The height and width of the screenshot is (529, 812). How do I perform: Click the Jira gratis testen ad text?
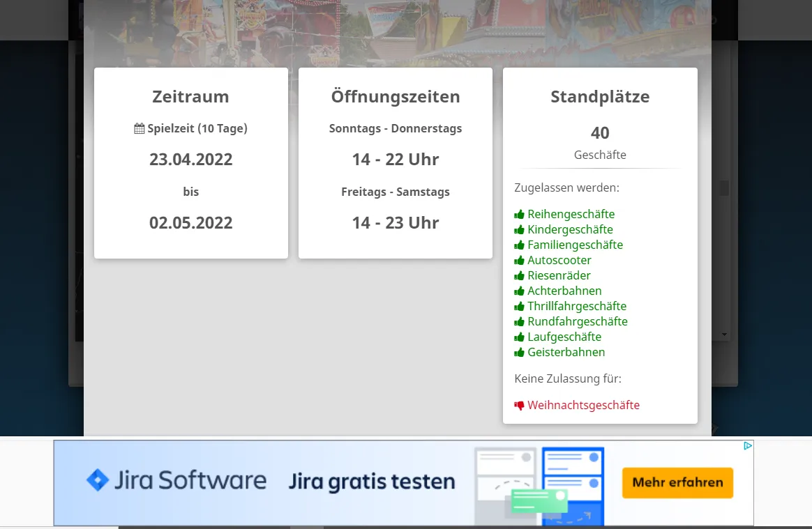click(x=372, y=482)
